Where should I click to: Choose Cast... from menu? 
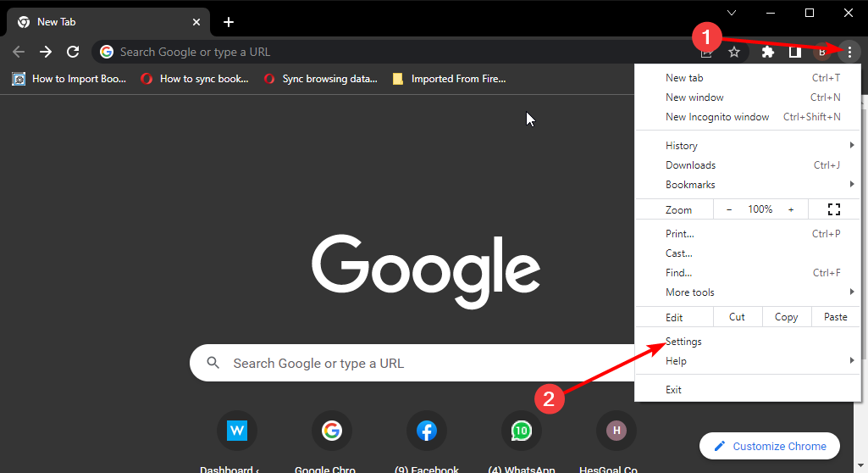click(747, 253)
